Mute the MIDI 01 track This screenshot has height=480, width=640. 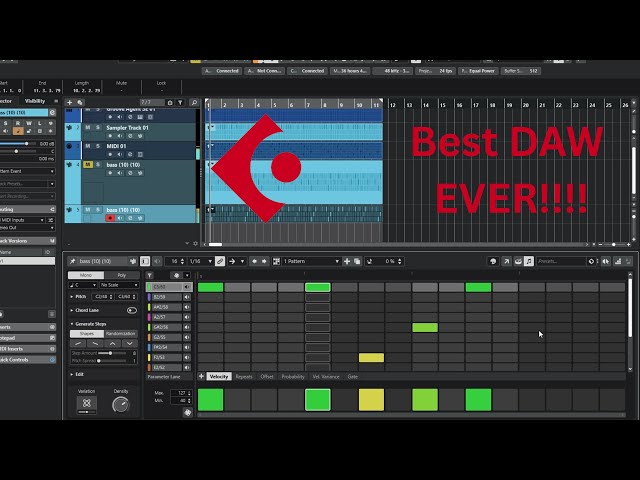(88, 146)
